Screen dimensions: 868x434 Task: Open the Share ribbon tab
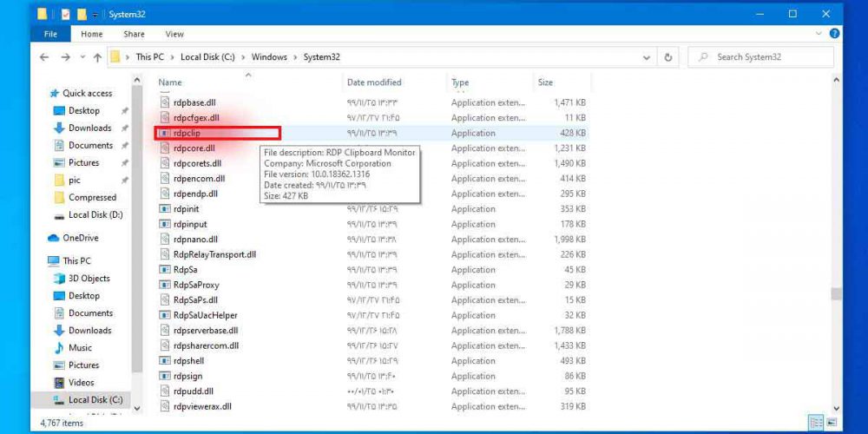[134, 34]
